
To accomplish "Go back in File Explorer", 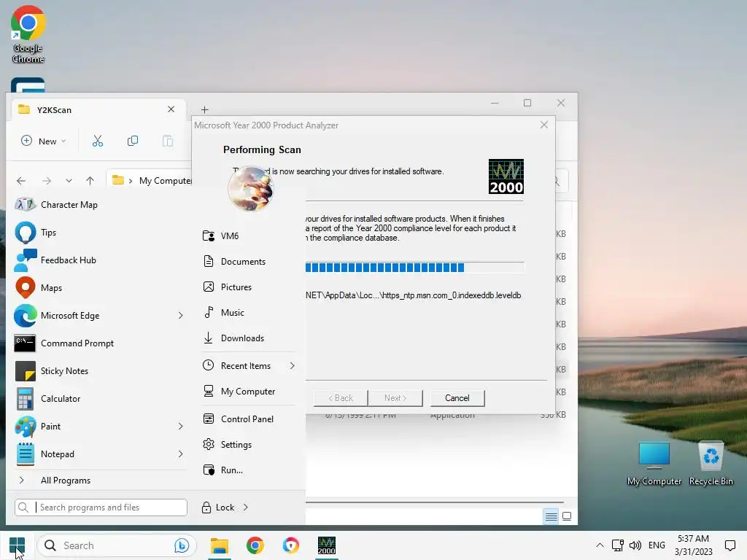I will pos(21,181).
